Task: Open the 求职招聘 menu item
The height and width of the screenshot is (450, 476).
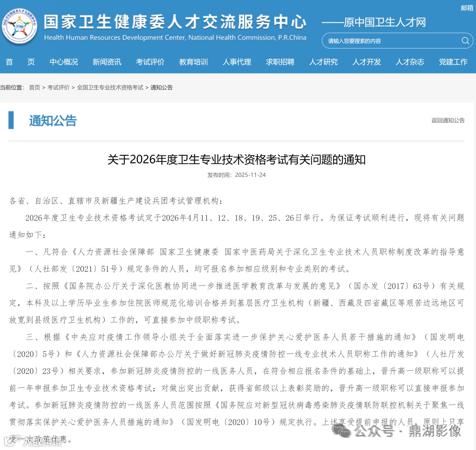Action: click(280, 62)
